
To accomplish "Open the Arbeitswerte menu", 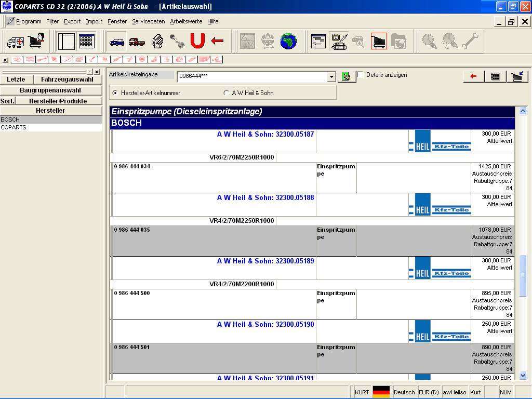I will pyautogui.click(x=186, y=21).
